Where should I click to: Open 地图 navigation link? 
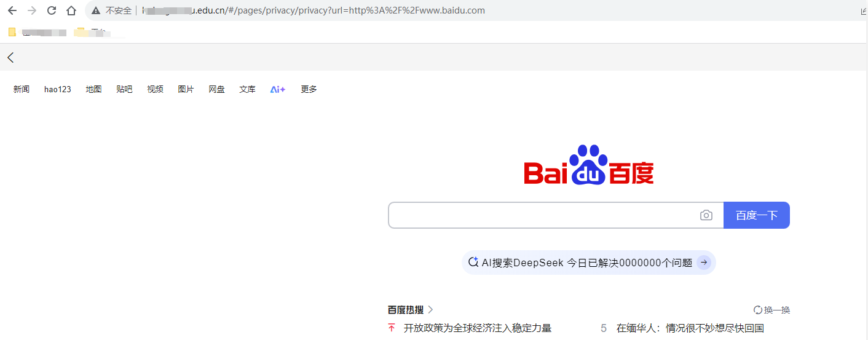click(x=94, y=89)
